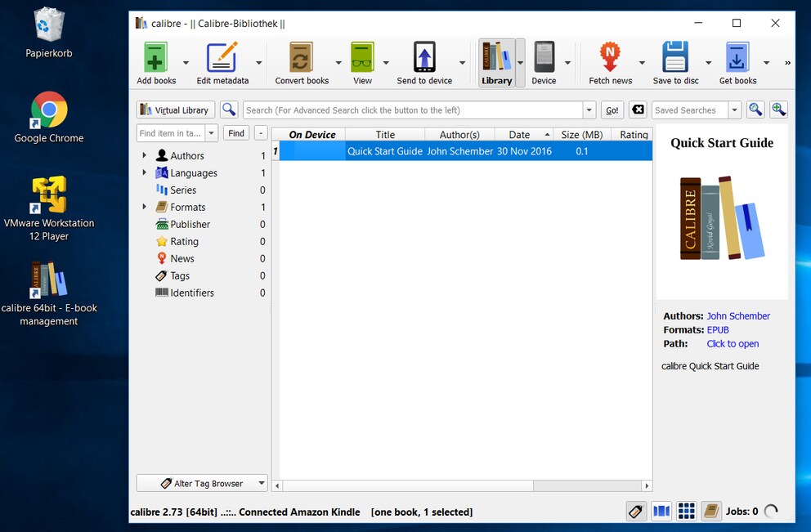Click the copy saved search magnifier icon
Screen dimensions: 811x532
(755, 110)
